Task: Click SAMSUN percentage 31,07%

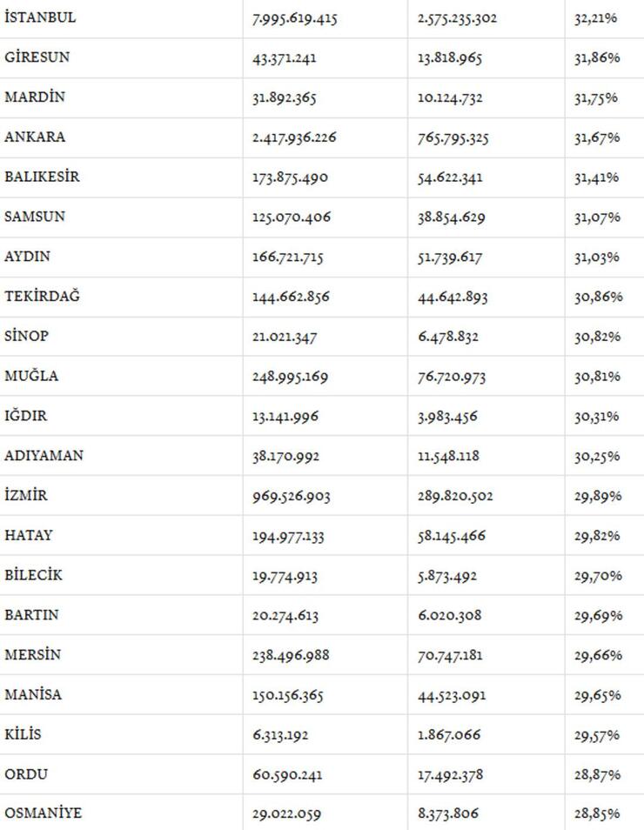Action: pos(597,218)
